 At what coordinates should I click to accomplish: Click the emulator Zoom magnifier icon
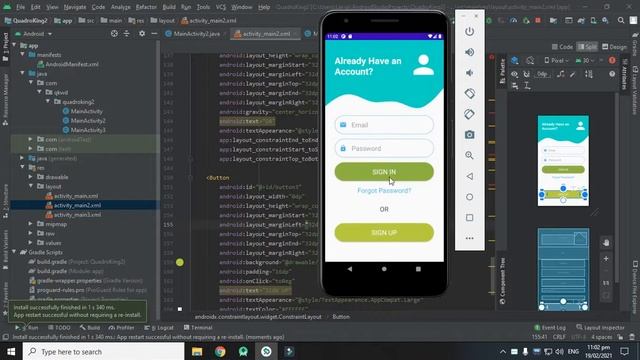(x=469, y=156)
